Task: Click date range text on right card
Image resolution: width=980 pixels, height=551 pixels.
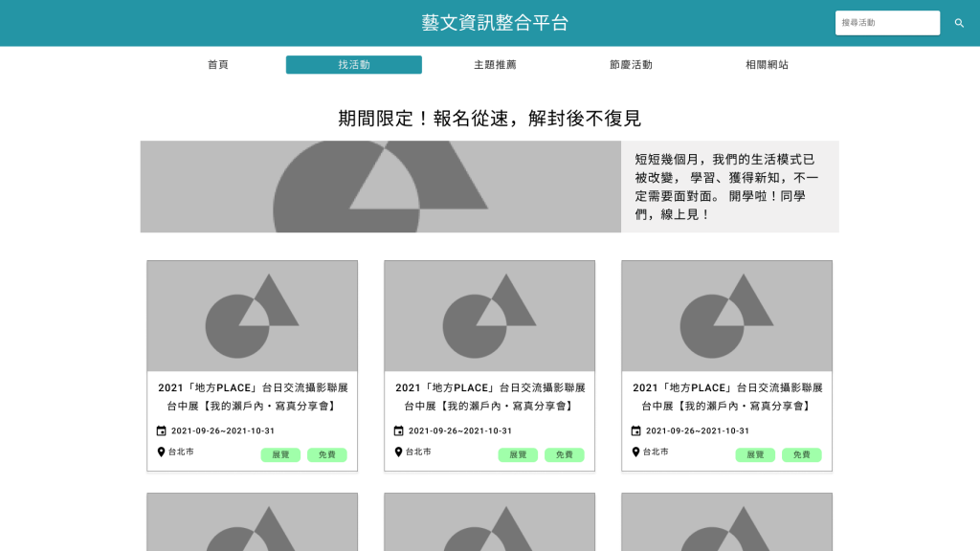Action: pyautogui.click(x=698, y=431)
